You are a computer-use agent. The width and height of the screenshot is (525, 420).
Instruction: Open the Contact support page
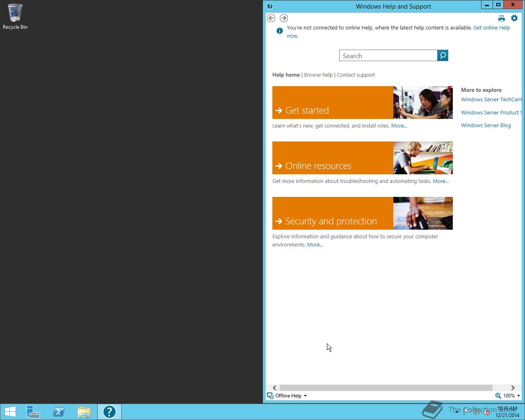point(356,75)
